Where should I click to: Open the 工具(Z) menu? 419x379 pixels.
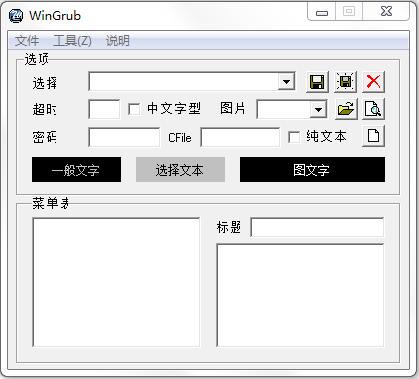(72, 41)
